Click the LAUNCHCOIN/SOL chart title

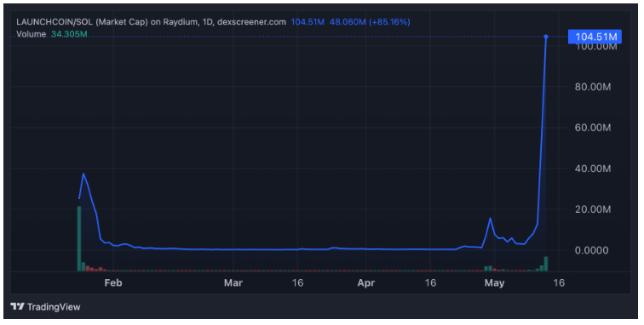click(151, 22)
